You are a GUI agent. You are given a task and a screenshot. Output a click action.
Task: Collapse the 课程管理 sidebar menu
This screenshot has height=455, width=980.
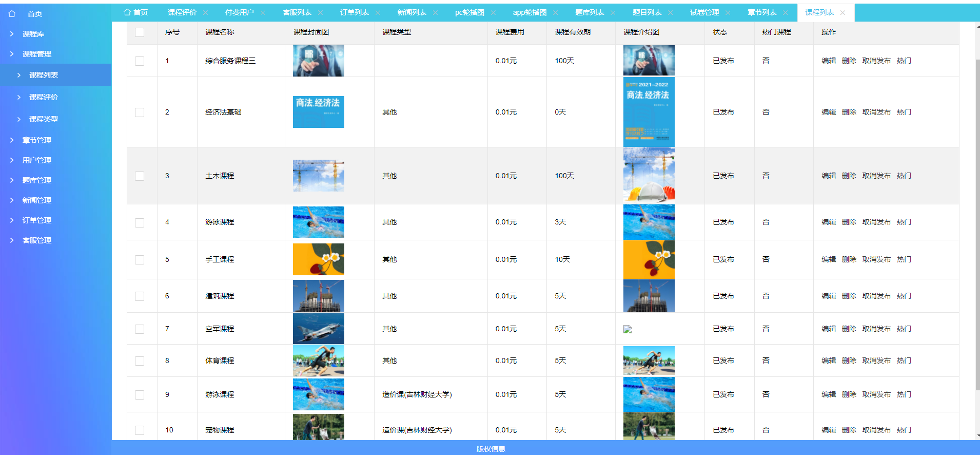coord(36,54)
